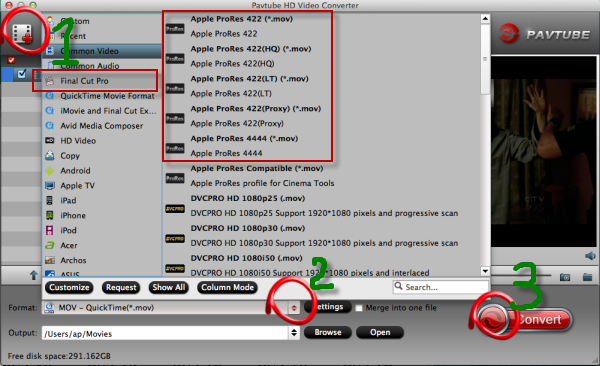Click the snapshot camera icon

565,276
